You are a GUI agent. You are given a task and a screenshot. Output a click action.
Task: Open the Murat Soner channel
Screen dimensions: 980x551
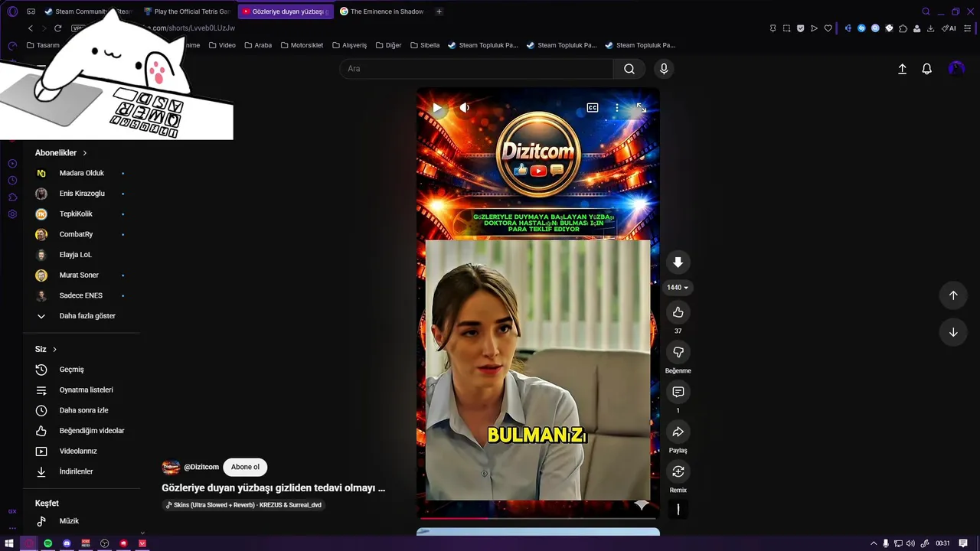point(81,275)
